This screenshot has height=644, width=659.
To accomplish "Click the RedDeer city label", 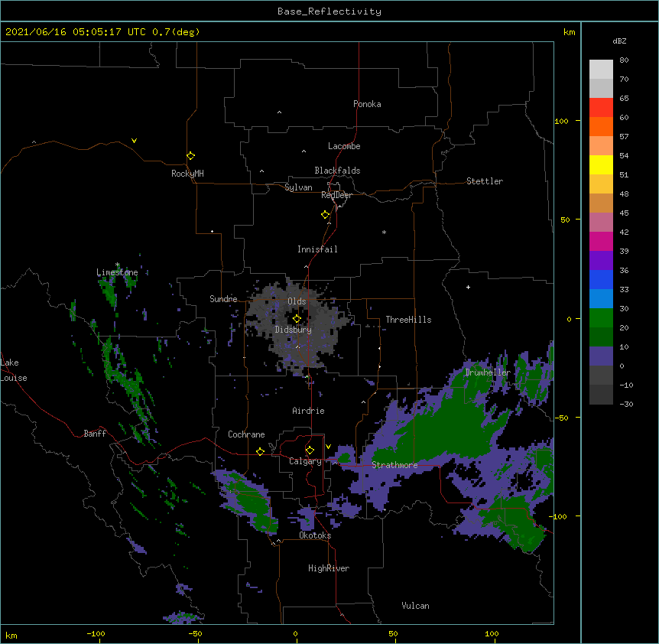I will 336,195.
